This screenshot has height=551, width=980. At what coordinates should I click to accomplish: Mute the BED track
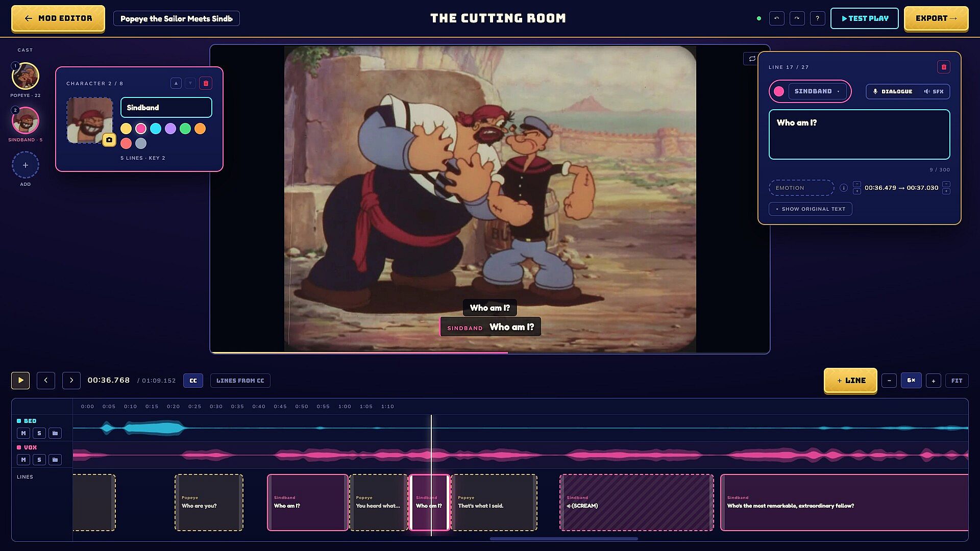[x=23, y=433]
